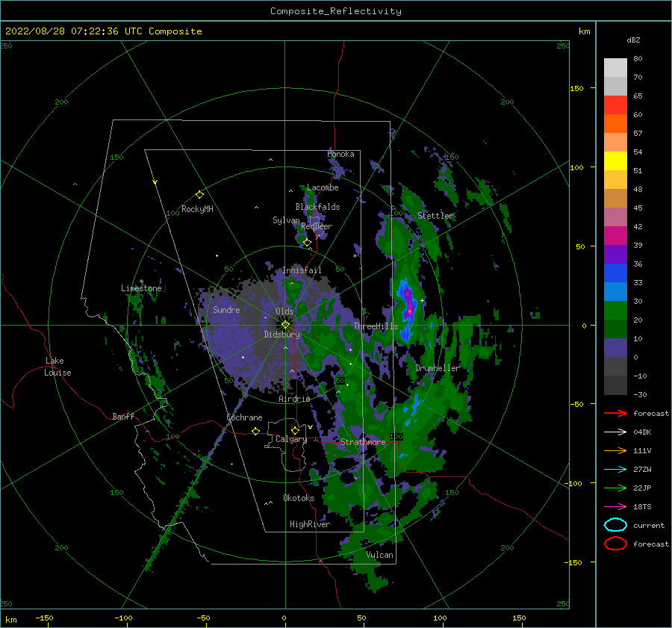The height and width of the screenshot is (628, 672).
Task: Click the Innisfail town label
Action: coord(302,270)
